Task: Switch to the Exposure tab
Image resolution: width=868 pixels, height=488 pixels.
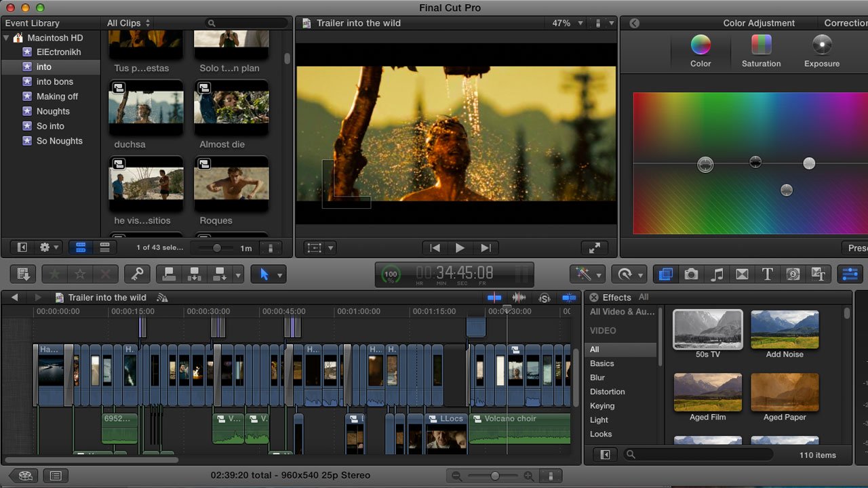Action: tap(821, 51)
